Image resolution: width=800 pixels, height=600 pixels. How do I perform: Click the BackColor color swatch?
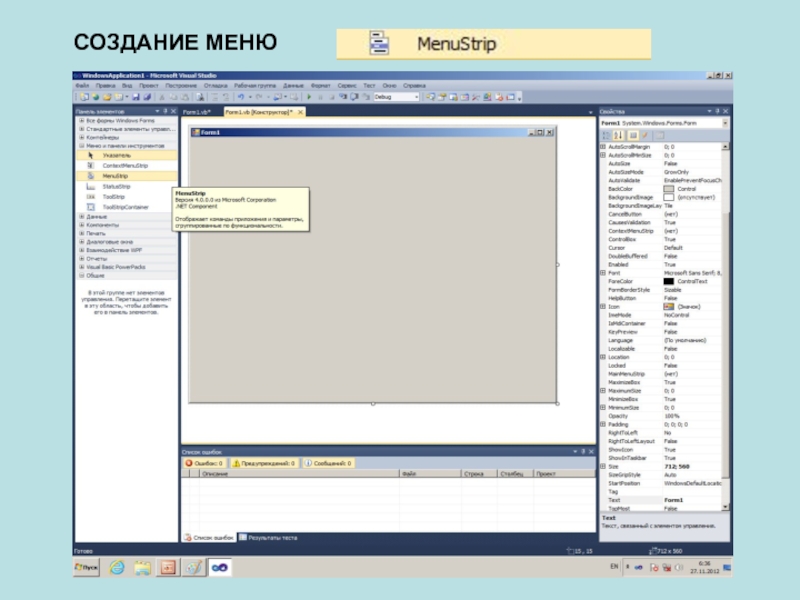pos(668,189)
